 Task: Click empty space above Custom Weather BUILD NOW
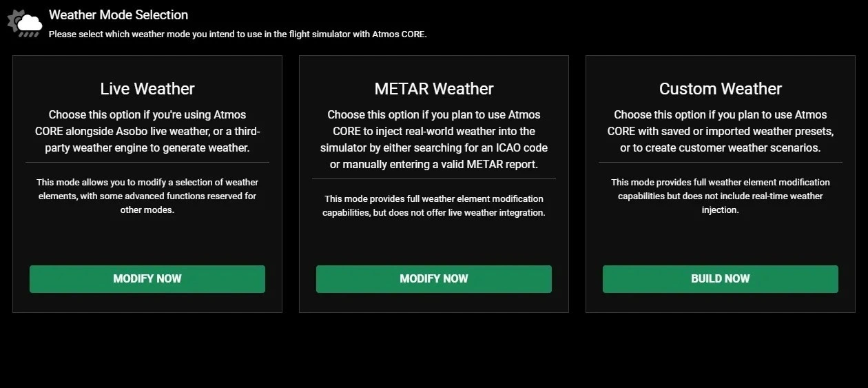721,241
